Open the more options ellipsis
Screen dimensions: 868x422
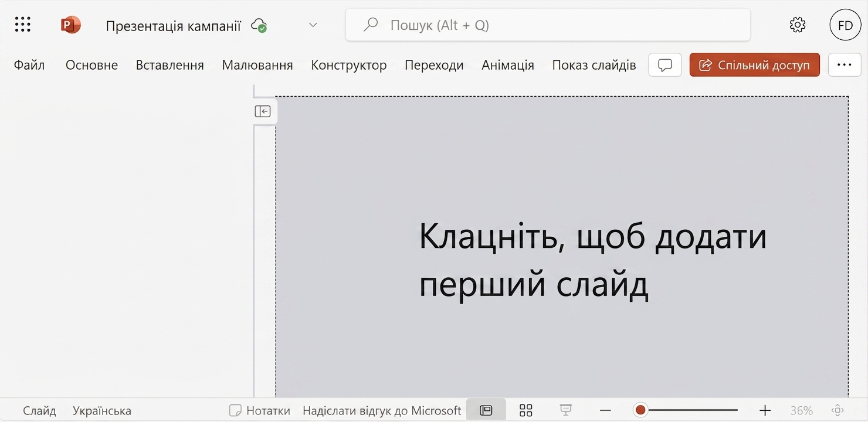tap(845, 65)
